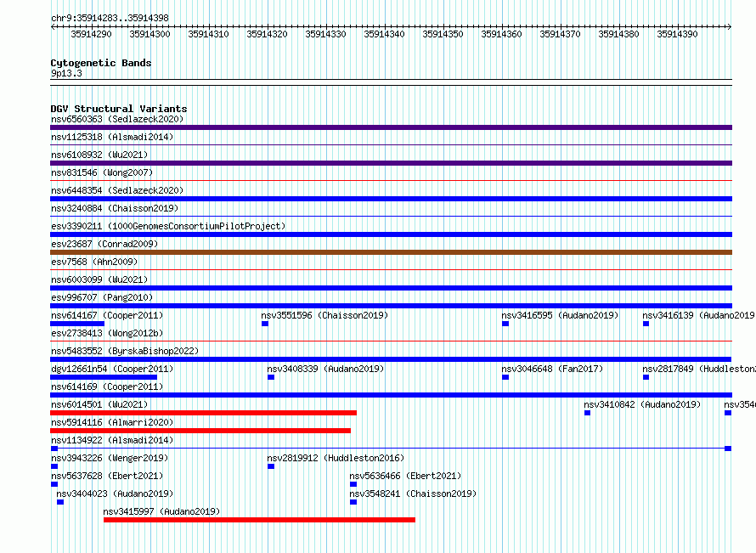756x553 pixels.
Task: Click esv996707 (Pang2010) label
Action: [x=102, y=297]
